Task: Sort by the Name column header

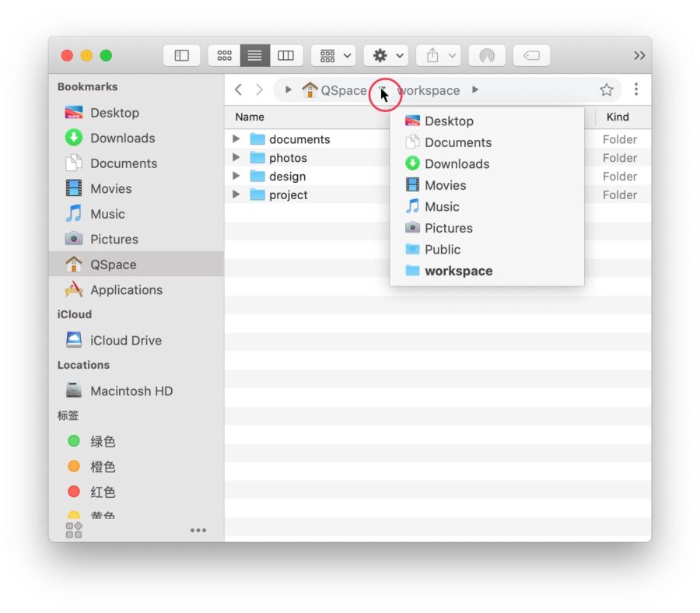Action: tap(249, 117)
